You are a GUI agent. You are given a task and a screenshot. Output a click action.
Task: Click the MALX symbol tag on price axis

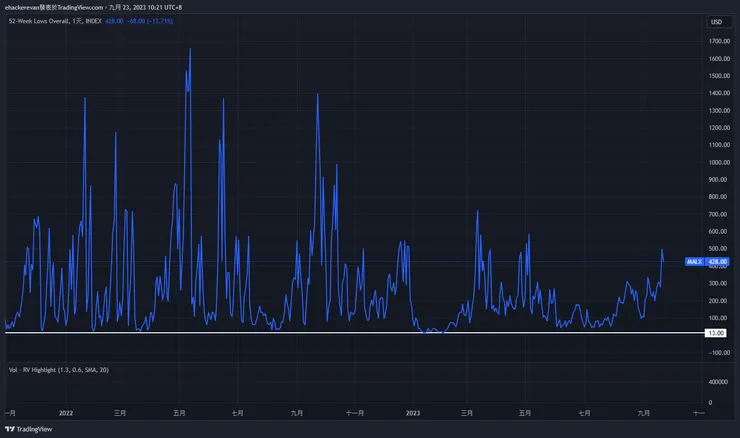(x=695, y=261)
